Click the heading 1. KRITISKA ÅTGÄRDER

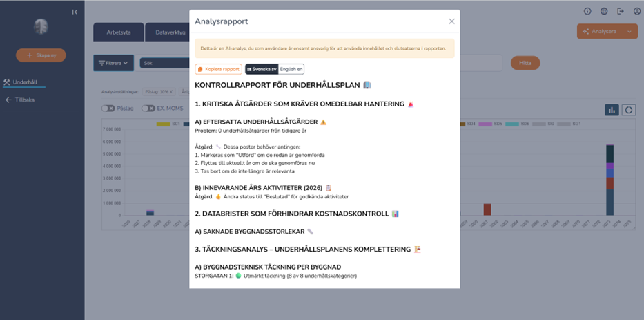(304, 104)
